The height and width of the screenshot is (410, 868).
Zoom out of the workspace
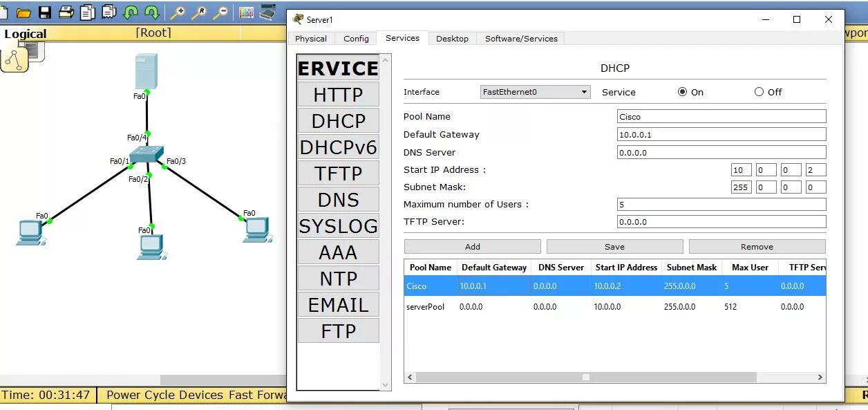[x=221, y=12]
